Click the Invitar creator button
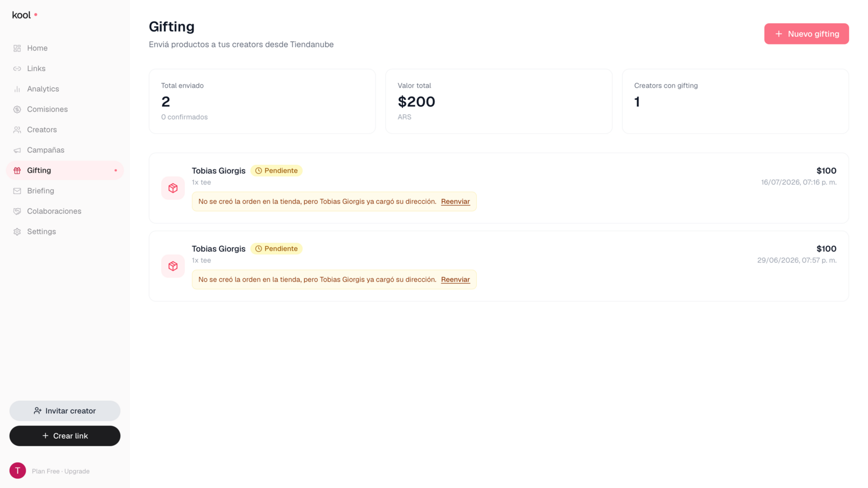Image resolution: width=868 pixels, height=488 pixels. [65, 411]
